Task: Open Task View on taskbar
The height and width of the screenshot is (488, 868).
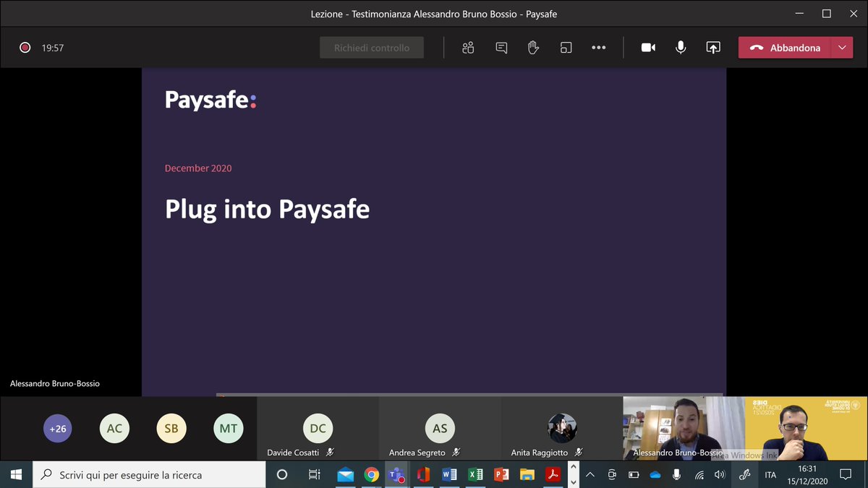Action: [x=314, y=475]
